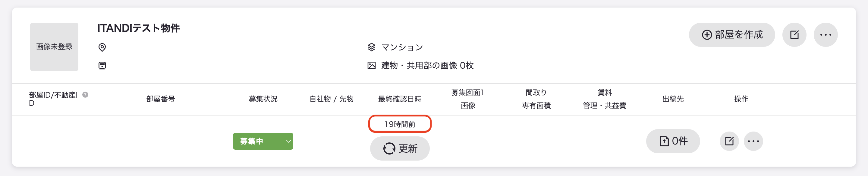Click the 募集状況 column header

[263, 99]
